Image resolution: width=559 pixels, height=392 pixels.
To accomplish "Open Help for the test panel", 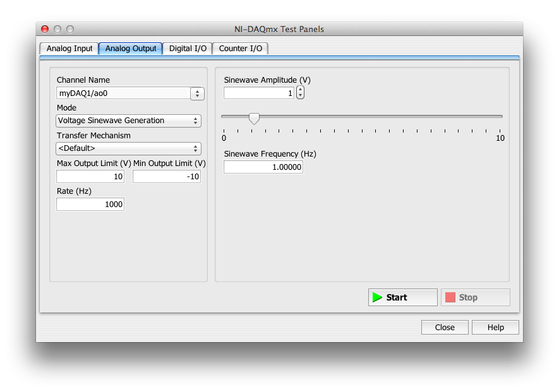I will coord(495,328).
